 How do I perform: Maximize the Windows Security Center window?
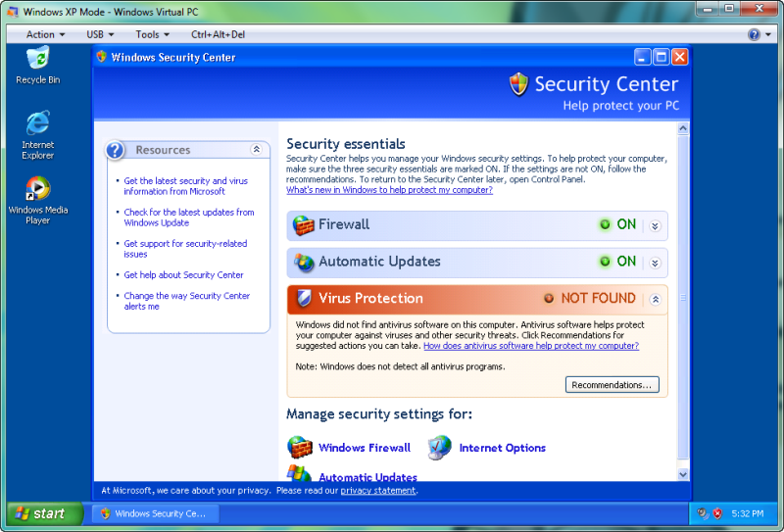(661, 57)
